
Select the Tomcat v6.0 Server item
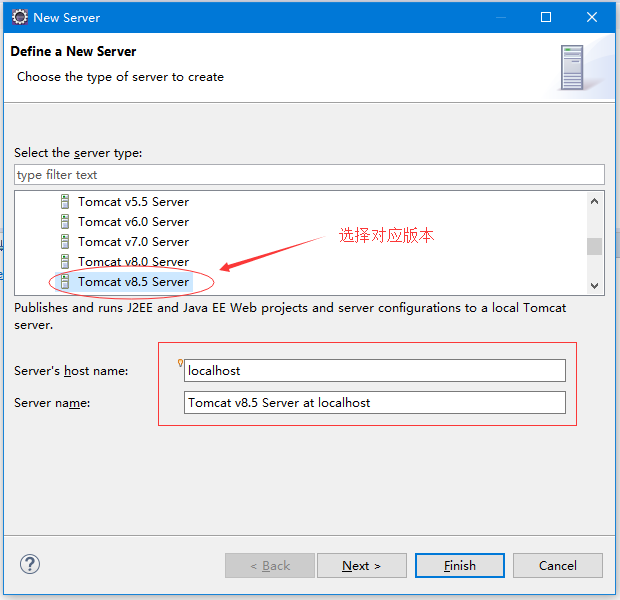[x=133, y=222]
